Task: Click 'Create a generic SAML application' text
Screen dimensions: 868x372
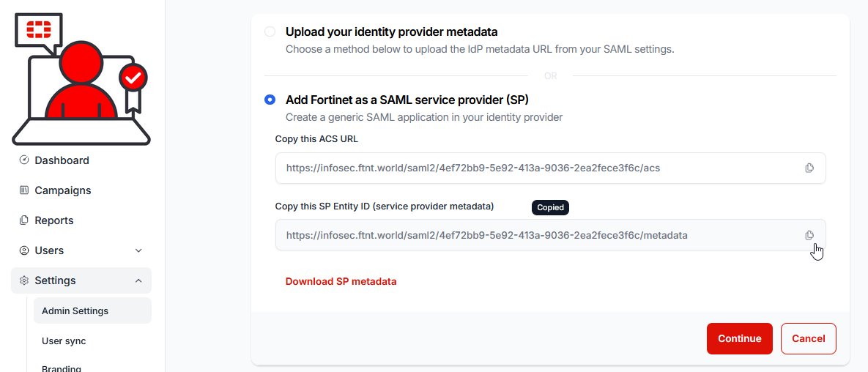Action: (x=424, y=117)
